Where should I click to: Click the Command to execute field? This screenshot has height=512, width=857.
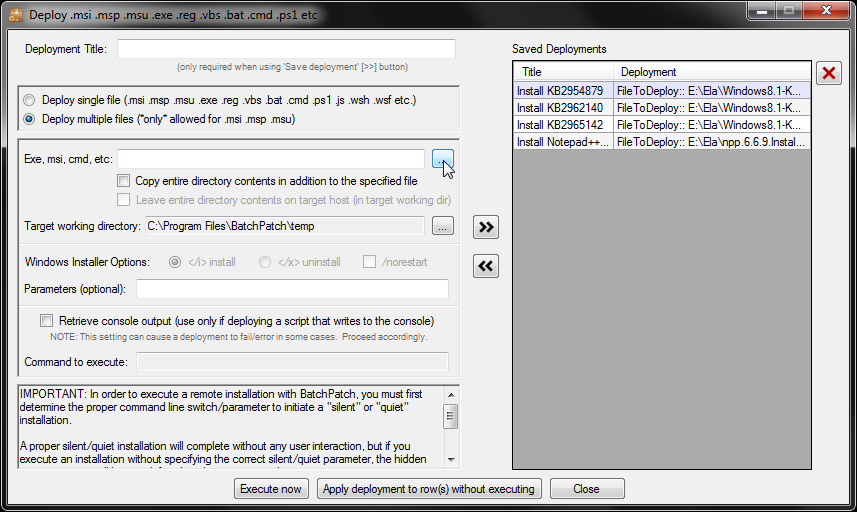pos(292,362)
